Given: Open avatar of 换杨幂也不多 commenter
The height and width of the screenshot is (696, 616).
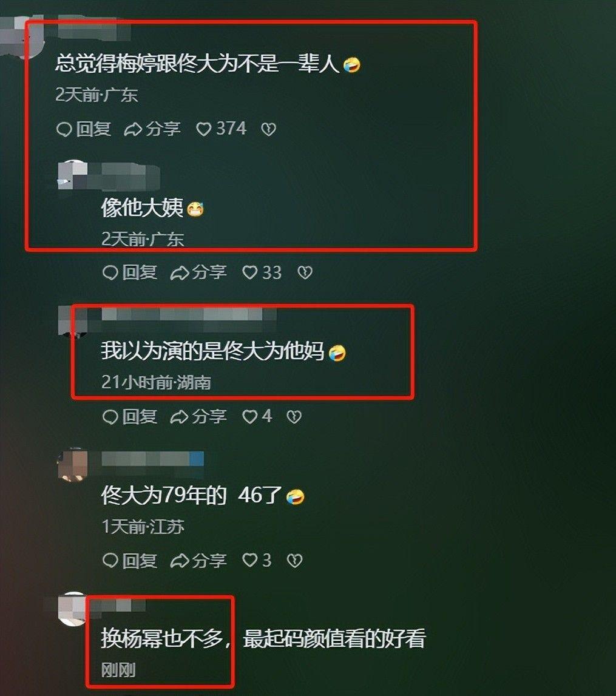Looking at the screenshot, I should 73,609.
